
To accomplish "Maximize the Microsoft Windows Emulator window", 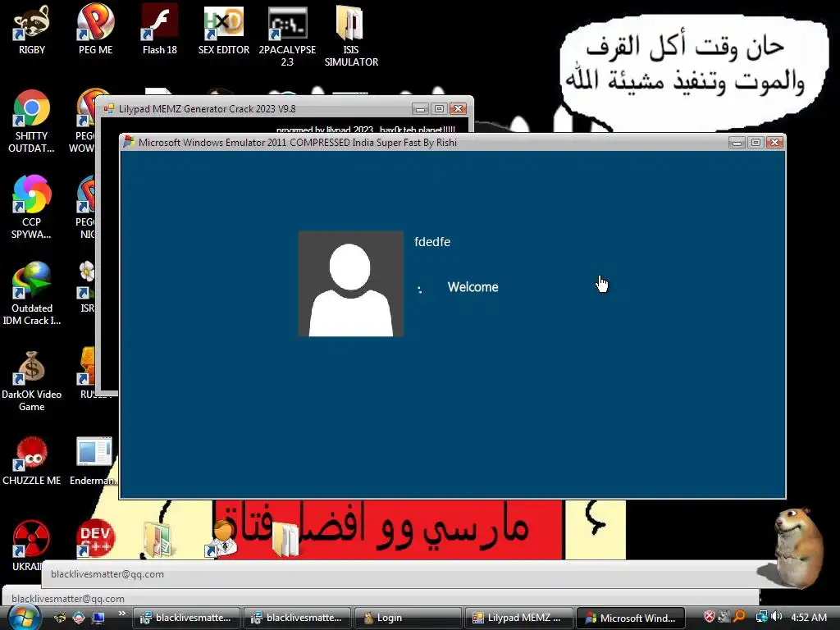I will 756,143.
